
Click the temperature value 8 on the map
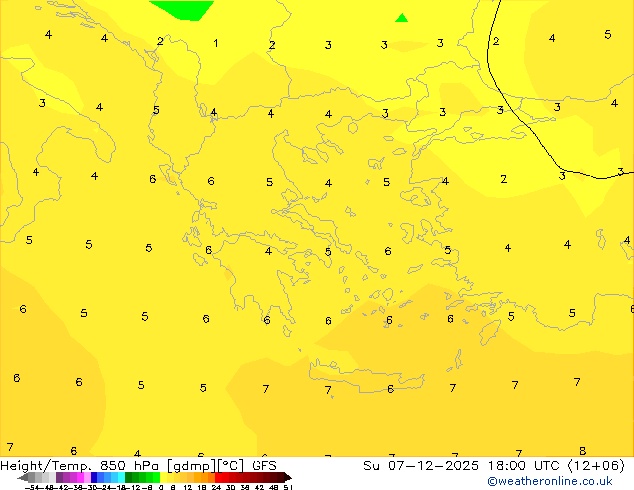pyautogui.click(x=582, y=451)
